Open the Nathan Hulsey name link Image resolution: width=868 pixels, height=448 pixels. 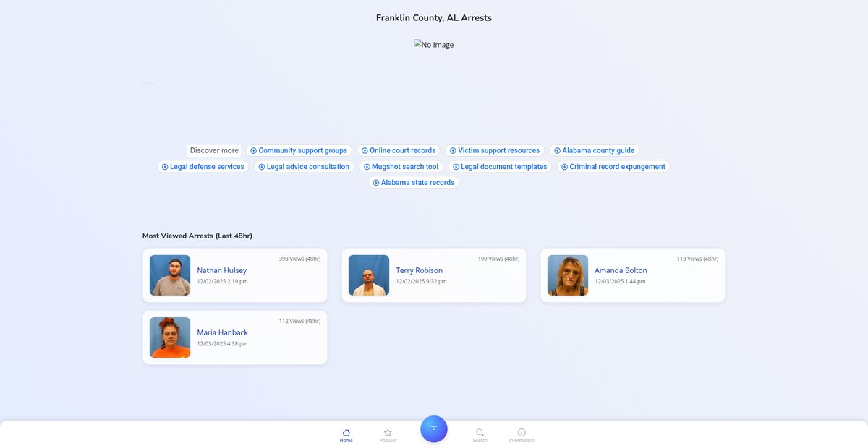pyautogui.click(x=222, y=270)
